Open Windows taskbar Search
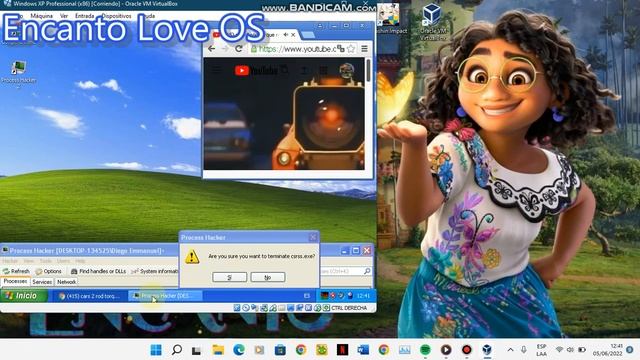Viewport: 640px width, 360px height. pyautogui.click(x=177, y=350)
